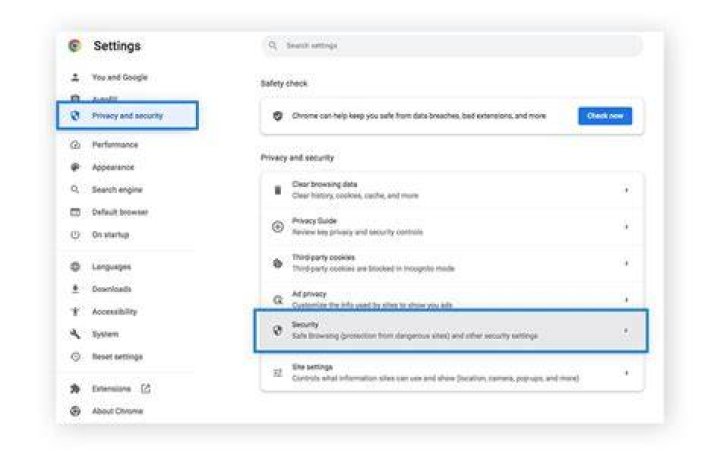Click the Appearance palette icon
This screenshot has width=720, height=453.
coord(75,167)
